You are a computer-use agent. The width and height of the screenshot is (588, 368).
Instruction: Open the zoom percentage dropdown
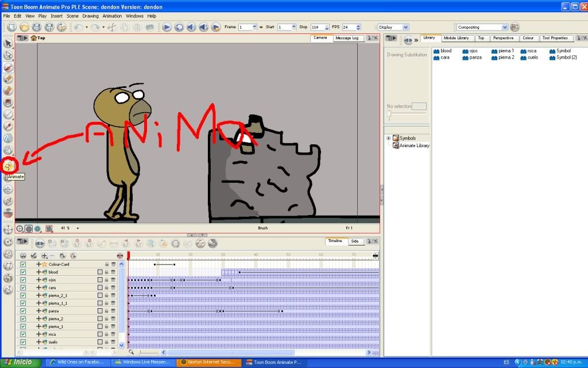click(78, 228)
